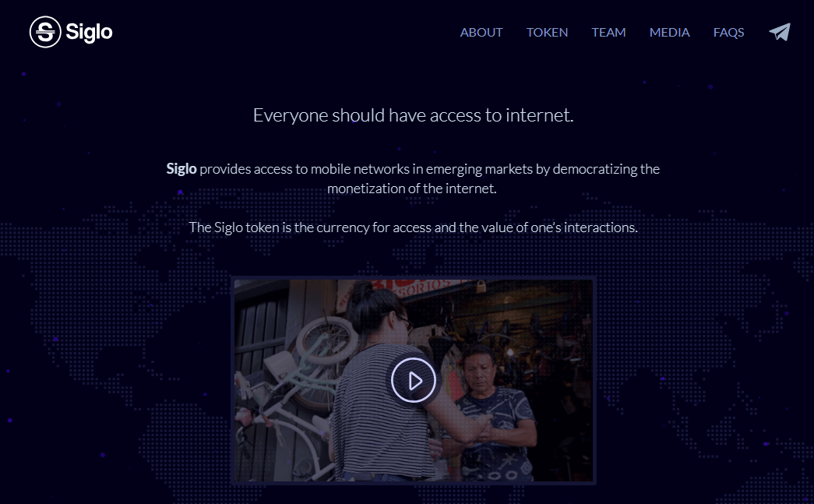Open the ABOUT navigation link
The image size is (814, 504).
tap(481, 32)
